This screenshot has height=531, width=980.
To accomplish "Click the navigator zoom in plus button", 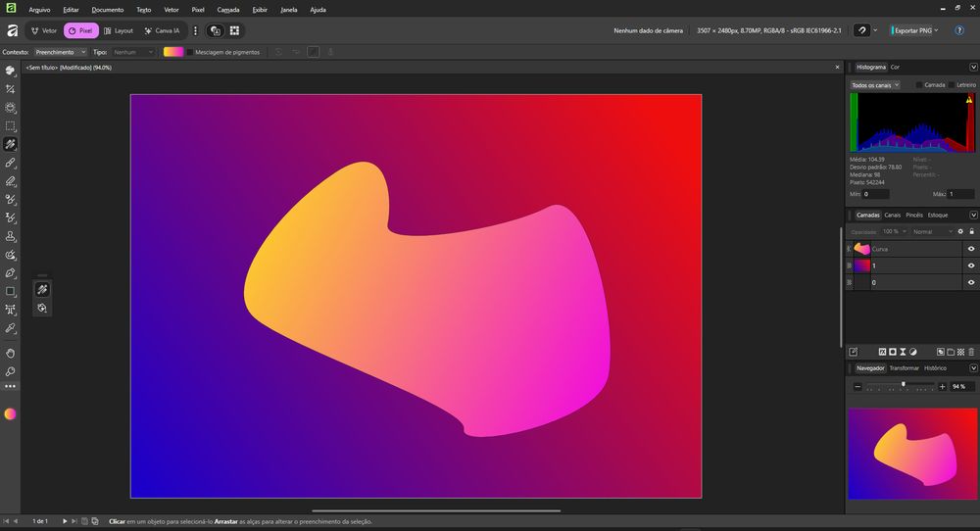I will pyautogui.click(x=943, y=387).
